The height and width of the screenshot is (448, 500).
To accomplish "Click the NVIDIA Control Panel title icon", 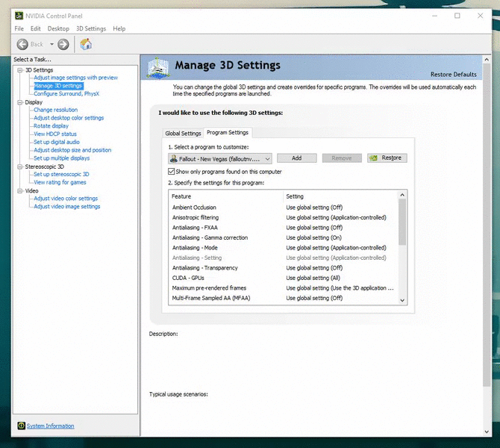I will (19, 16).
